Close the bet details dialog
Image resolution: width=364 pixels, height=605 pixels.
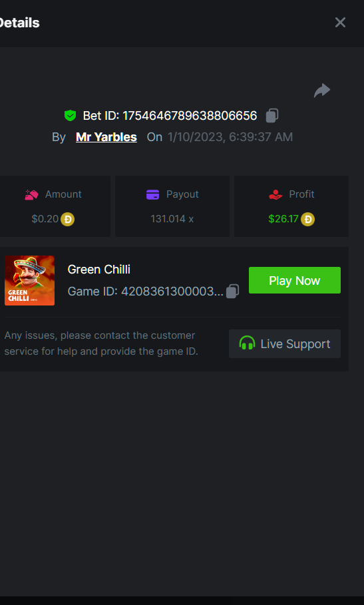coord(340,23)
